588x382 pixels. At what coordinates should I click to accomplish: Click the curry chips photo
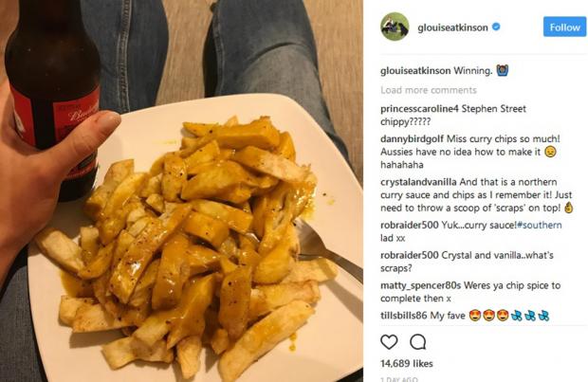(x=181, y=191)
